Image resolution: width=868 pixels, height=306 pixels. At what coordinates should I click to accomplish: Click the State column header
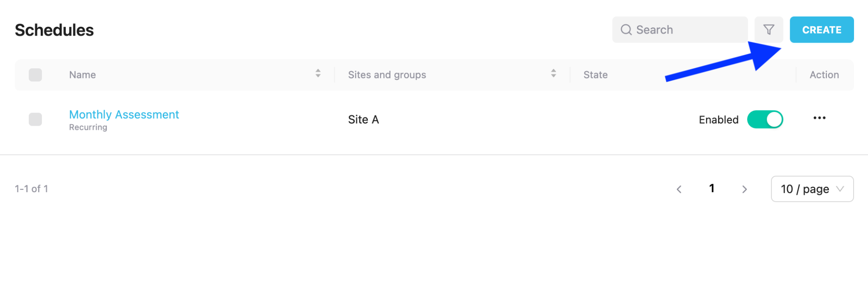point(595,75)
